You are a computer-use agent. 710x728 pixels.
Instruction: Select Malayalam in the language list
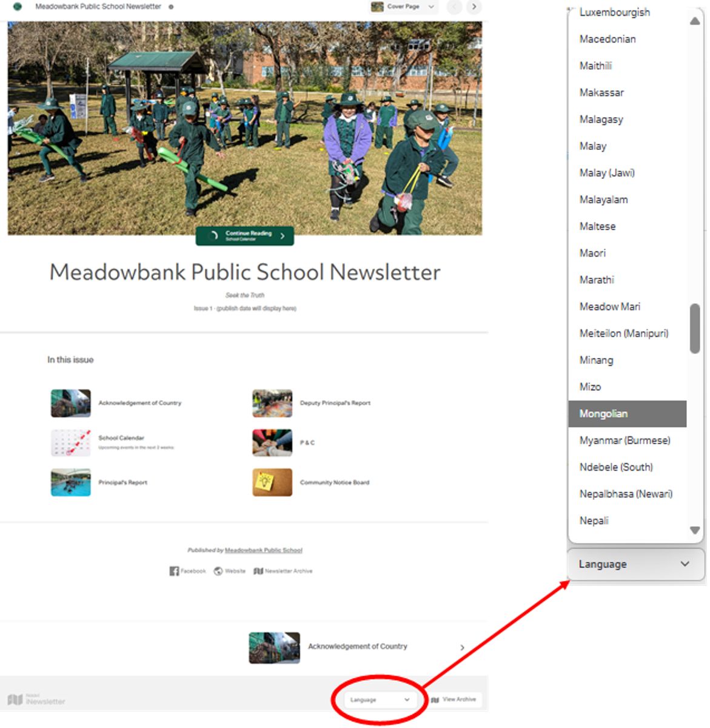click(x=628, y=200)
